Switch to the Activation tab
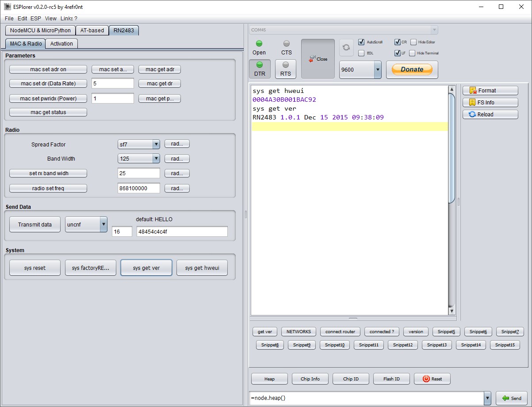The height and width of the screenshot is (407, 532). tap(61, 43)
